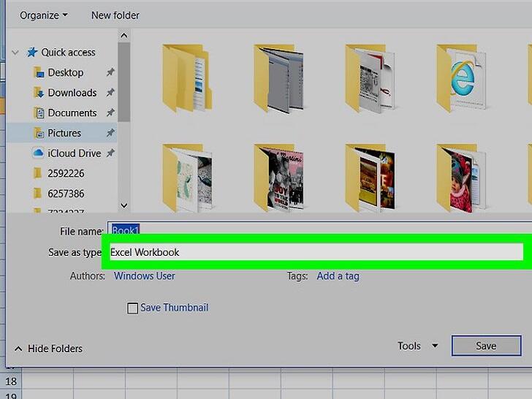Open the Downloads folder icon in sidebar
Screen dimensions: 532x399
(x=39, y=93)
